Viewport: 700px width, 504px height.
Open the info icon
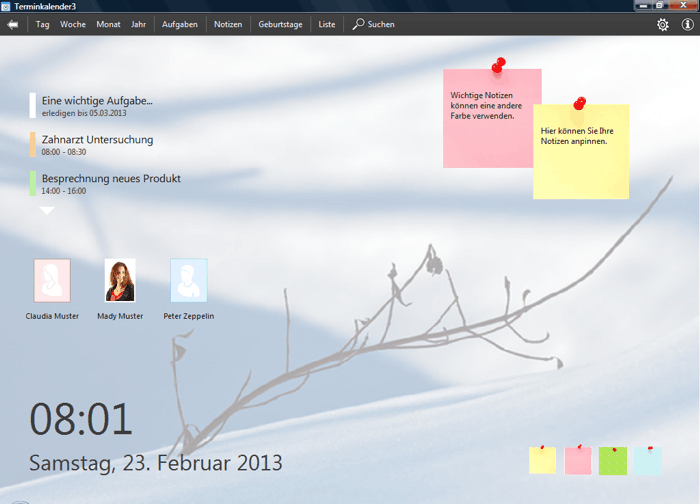(687, 24)
